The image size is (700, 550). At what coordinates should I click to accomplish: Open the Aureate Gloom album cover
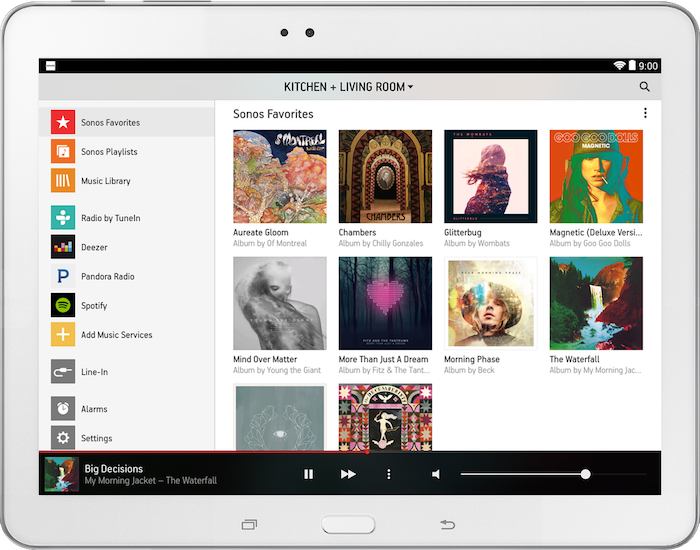(280, 176)
